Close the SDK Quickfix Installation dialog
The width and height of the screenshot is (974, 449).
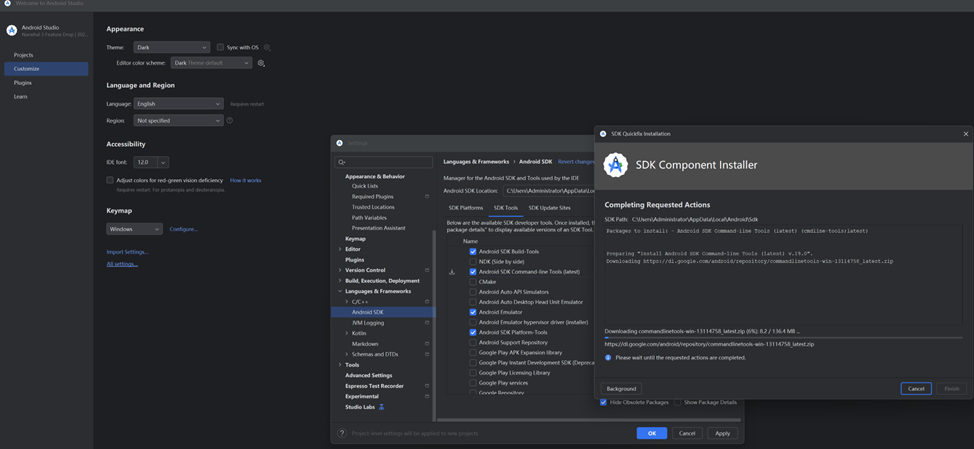[x=965, y=134]
